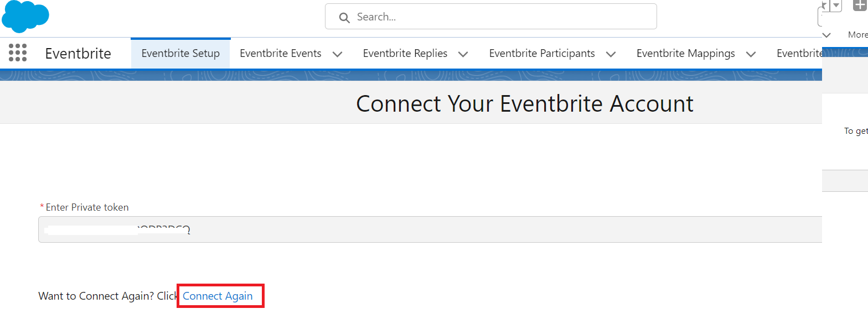868x319 pixels.
Task: Focus the Search box
Action: coord(490,17)
